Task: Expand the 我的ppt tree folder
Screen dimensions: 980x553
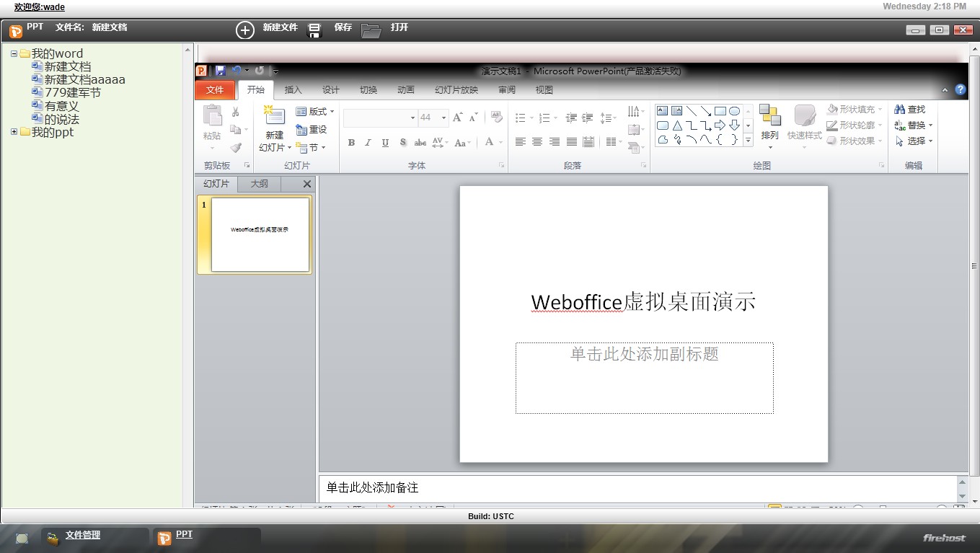Action: pyautogui.click(x=14, y=132)
